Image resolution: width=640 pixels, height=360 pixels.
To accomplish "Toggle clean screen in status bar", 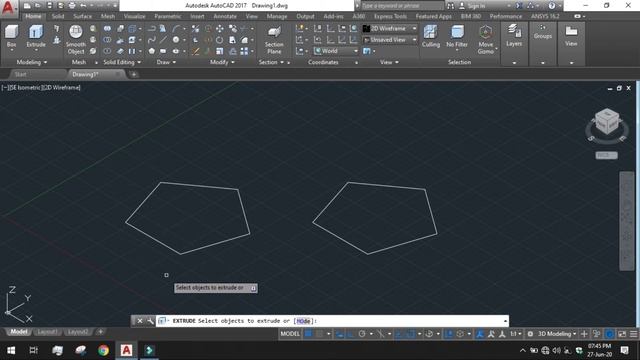I will click(x=622, y=334).
